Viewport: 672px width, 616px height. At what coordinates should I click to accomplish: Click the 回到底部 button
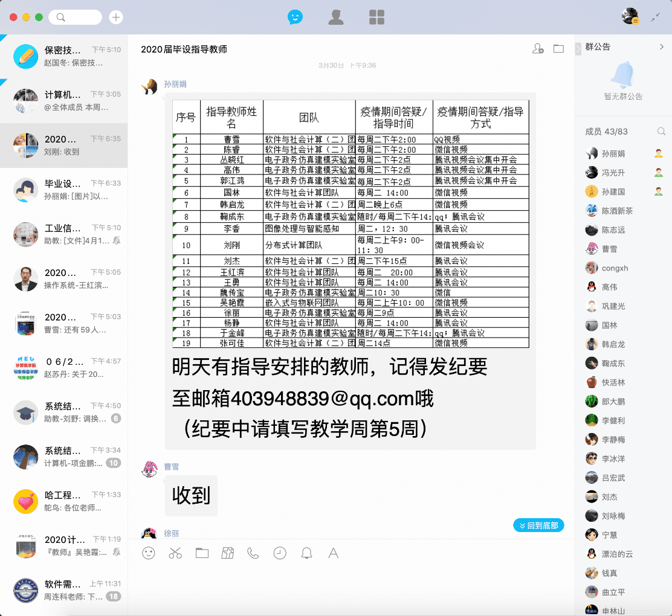click(x=538, y=525)
